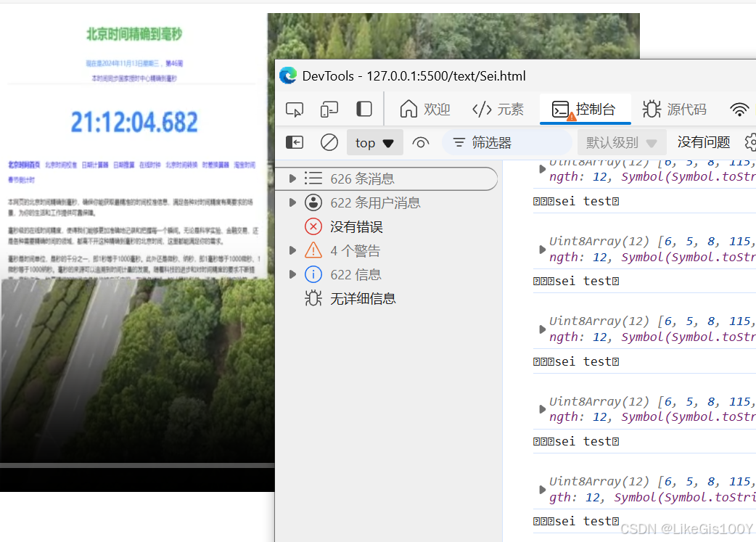The width and height of the screenshot is (756, 542).
Task: Clear the console with the circle-slash icon
Action: coord(329,142)
